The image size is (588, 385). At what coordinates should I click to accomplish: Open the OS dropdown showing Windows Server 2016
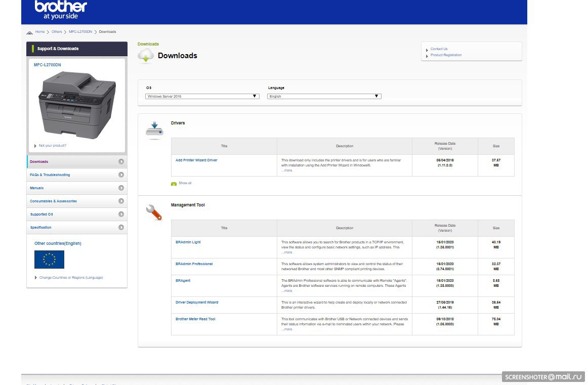click(202, 96)
